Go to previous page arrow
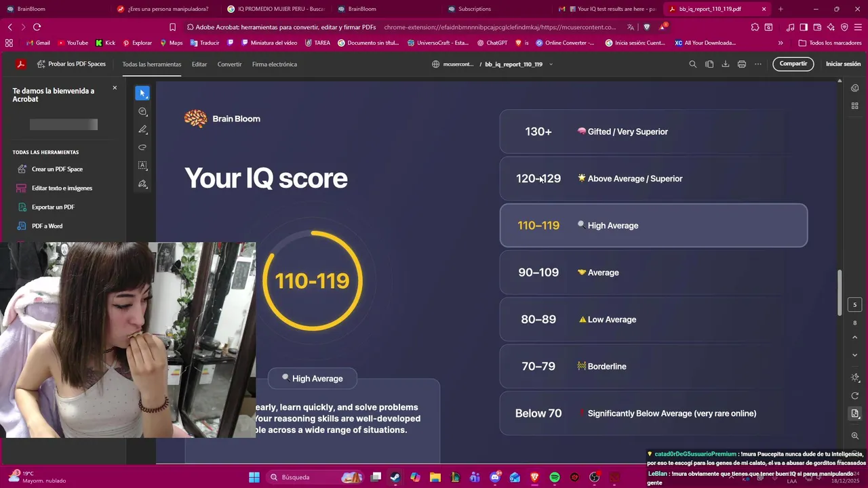Image resolution: width=868 pixels, height=488 pixels. [x=854, y=337]
